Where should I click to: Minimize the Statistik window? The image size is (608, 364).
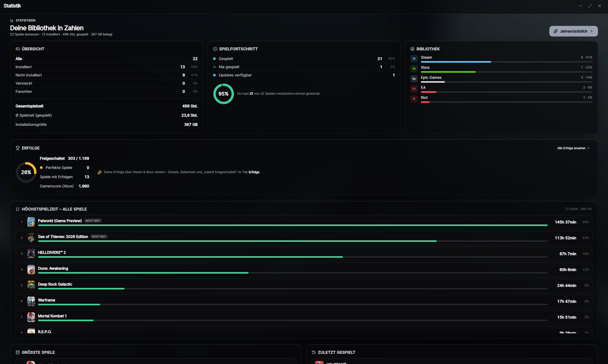click(x=581, y=6)
